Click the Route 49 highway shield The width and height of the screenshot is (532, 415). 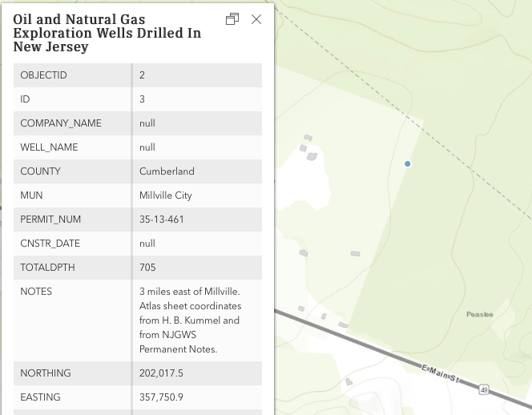(484, 389)
